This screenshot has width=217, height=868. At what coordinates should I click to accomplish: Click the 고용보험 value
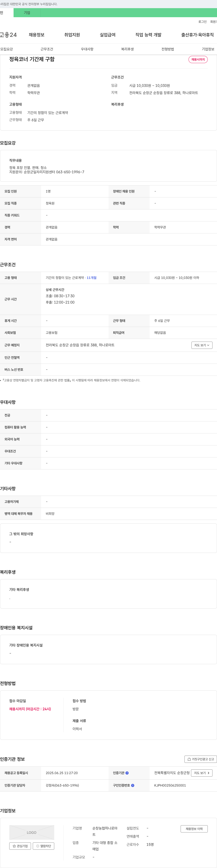click(52, 333)
